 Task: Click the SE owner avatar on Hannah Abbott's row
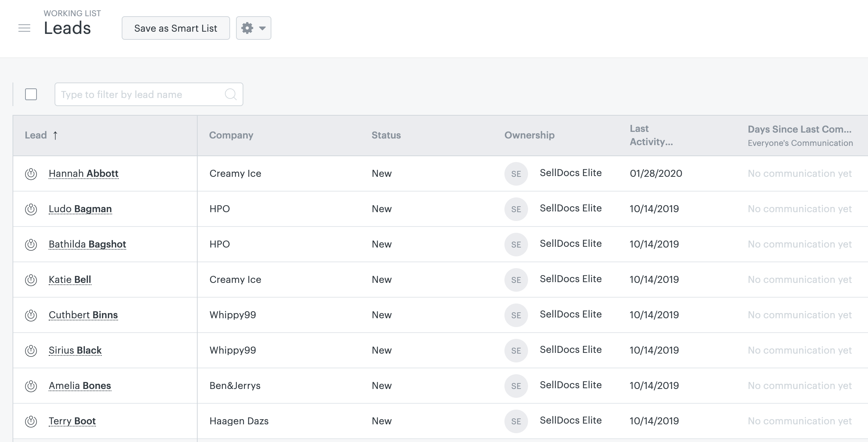pos(516,173)
